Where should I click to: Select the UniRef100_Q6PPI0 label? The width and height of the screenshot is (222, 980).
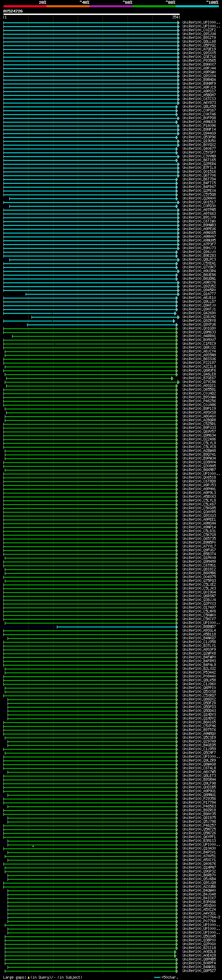(199, 688)
